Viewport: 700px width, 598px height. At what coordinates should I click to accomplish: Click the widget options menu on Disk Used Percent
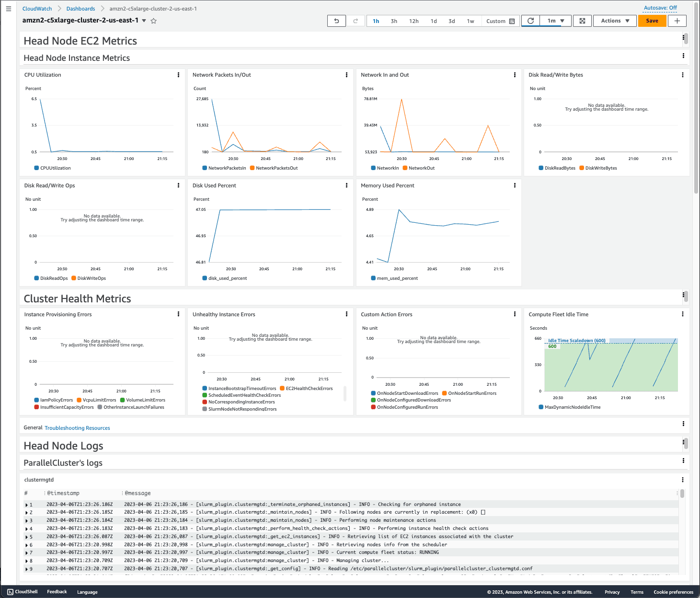[x=346, y=185]
